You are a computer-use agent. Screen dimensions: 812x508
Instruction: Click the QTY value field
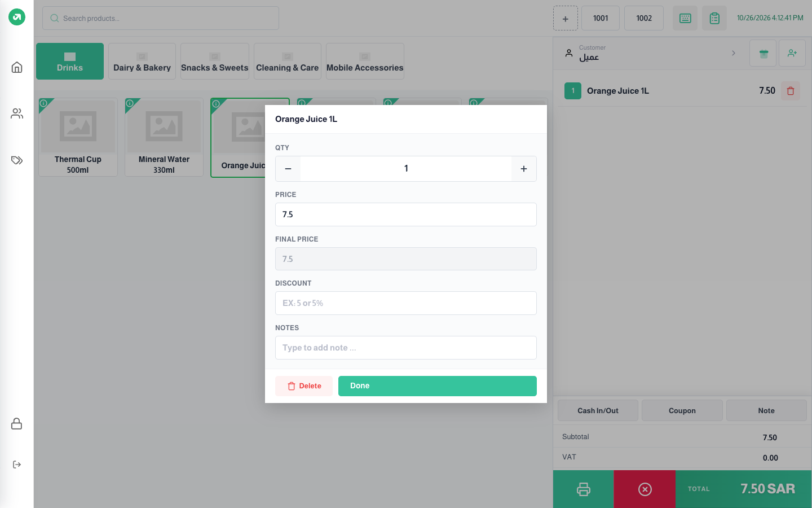click(406, 169)
